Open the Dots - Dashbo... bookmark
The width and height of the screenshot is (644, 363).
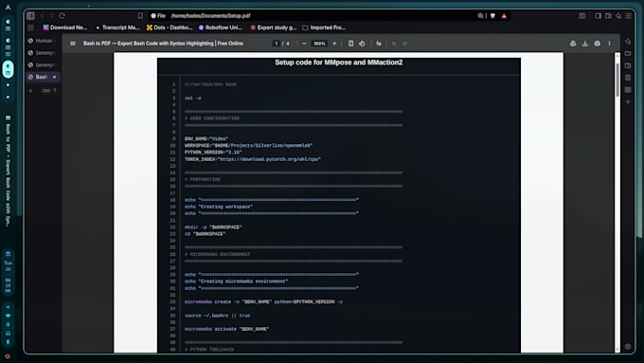coord(170,27)
